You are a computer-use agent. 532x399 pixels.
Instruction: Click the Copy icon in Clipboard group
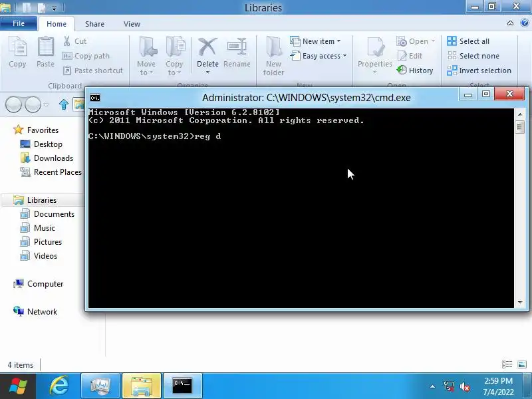17,47
